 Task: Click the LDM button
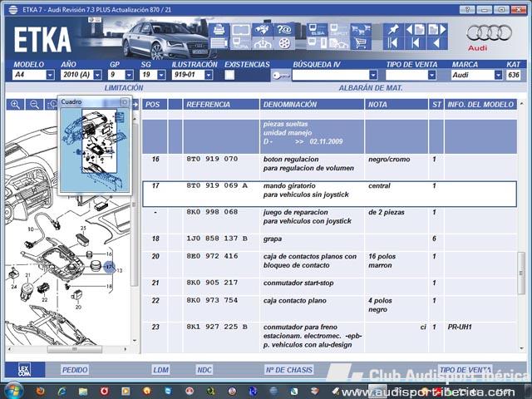tap(160, 370)
